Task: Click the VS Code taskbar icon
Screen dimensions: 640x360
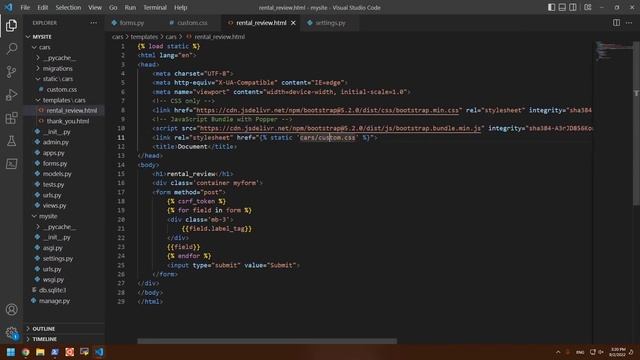Action: click(x=99, y=352)
